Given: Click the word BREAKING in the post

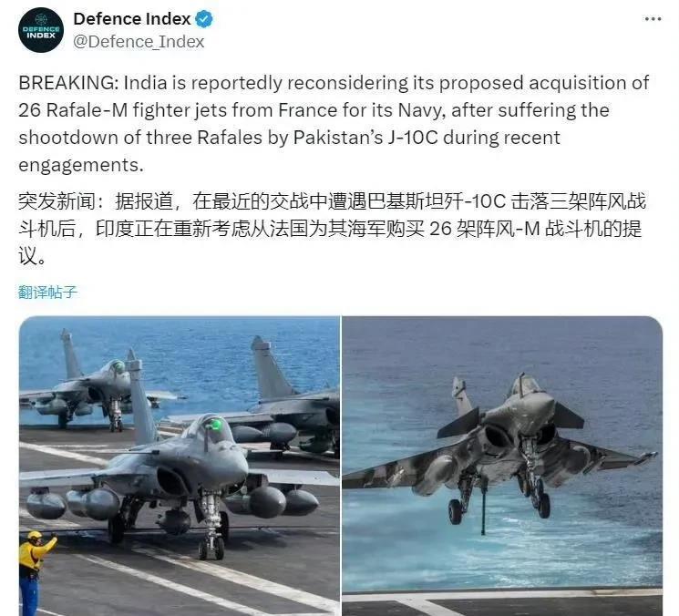Looking at the screenshot, I should (x=67, y=83).
